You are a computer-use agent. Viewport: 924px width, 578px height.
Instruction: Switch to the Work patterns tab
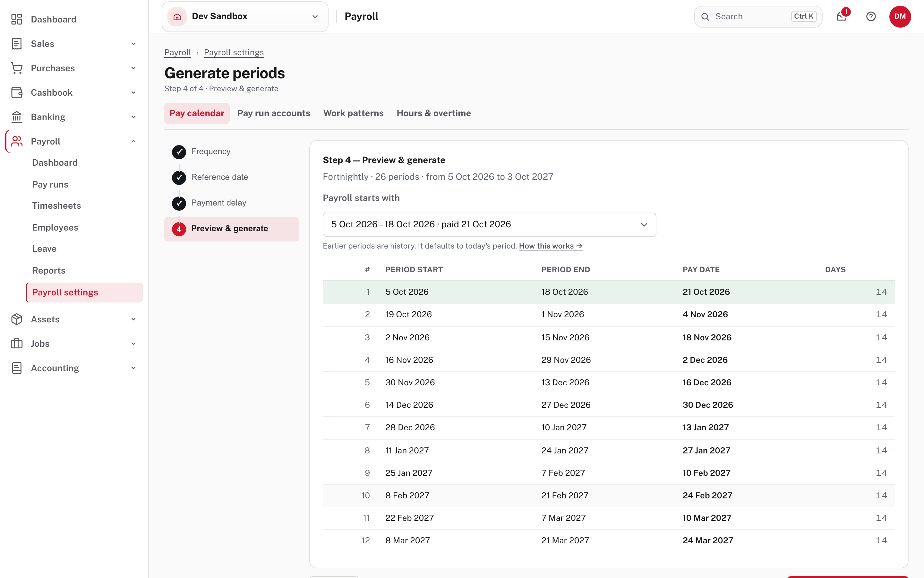[x=353, y=113]
